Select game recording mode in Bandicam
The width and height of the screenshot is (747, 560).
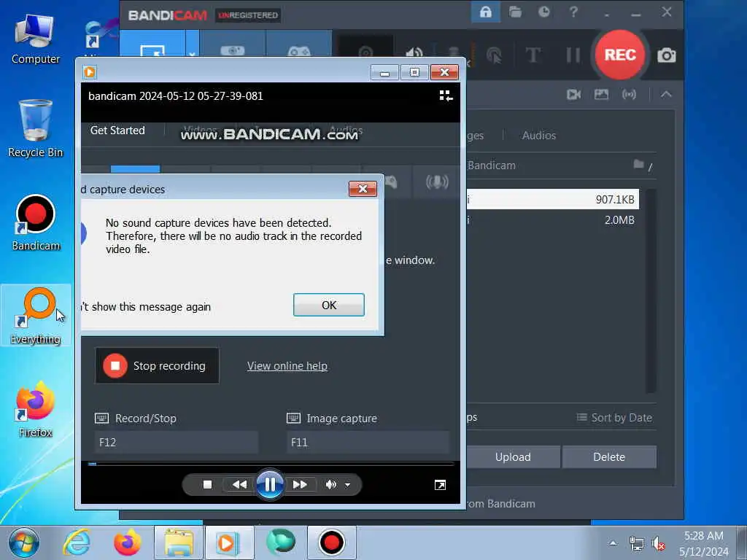point(298,44)
